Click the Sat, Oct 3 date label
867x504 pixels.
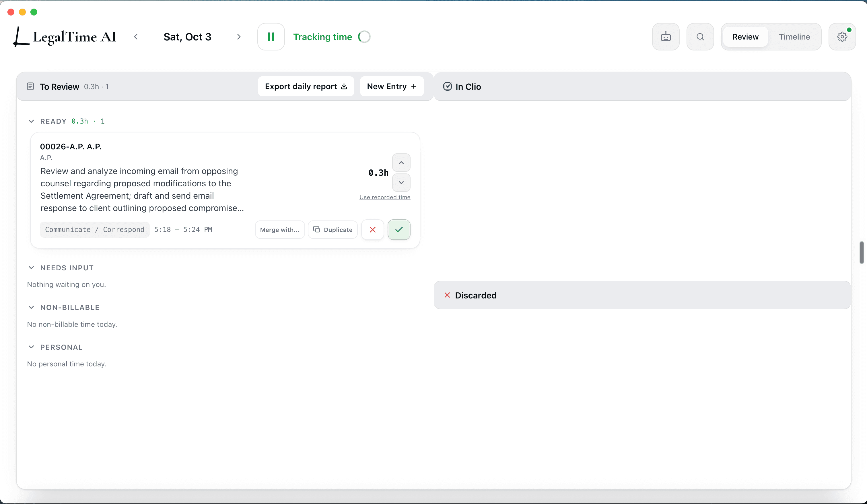pos(188,37)
